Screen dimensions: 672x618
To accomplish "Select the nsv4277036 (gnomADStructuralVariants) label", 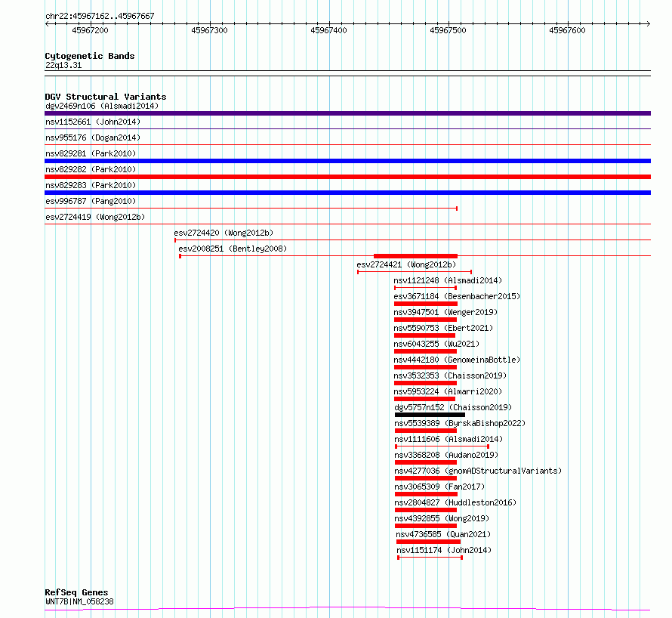I will click(x=478, y=471).
